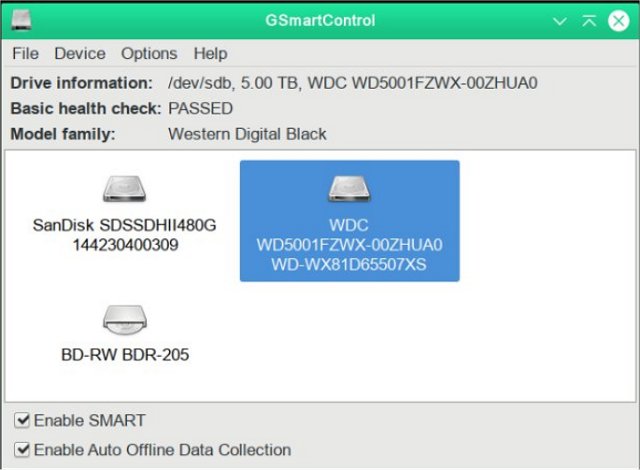
Task: Click the SanDisk SDSSDHII480G name label
Action: point(124,225)
